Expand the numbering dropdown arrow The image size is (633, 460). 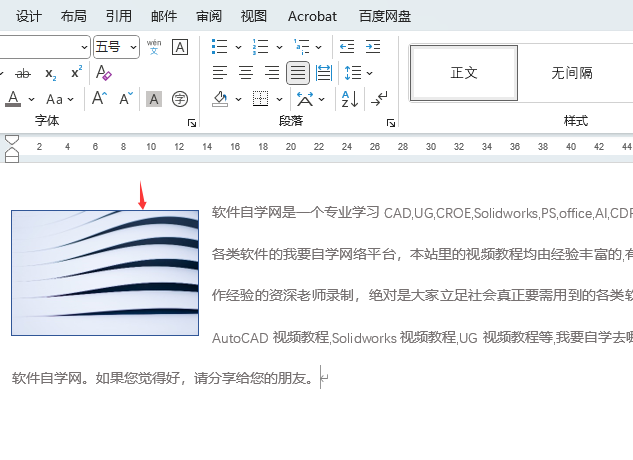(x=279, y=47)
